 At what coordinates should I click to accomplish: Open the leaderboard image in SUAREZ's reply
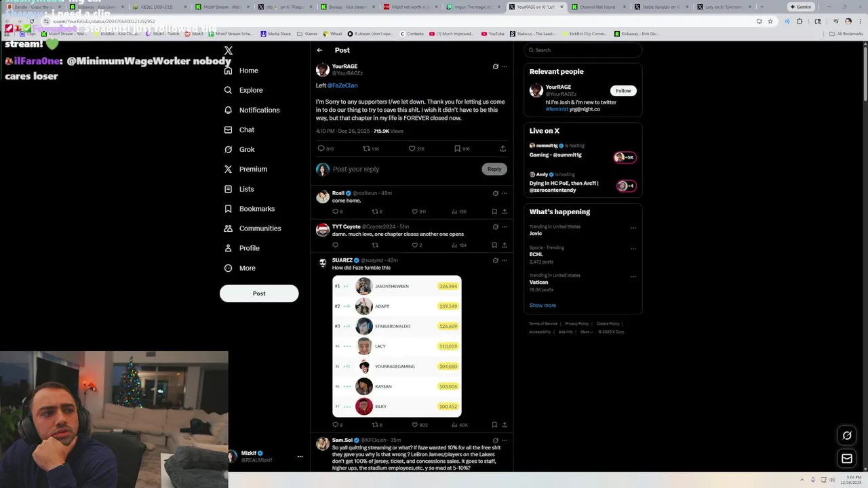coord(397,346)
